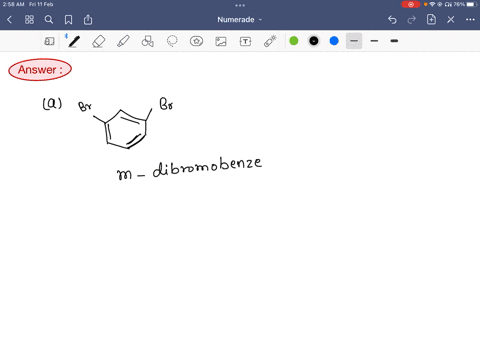Viewport: 480px width, 360px height.
Task: Redo the last undone stroke
Action: tap(412, 20)
